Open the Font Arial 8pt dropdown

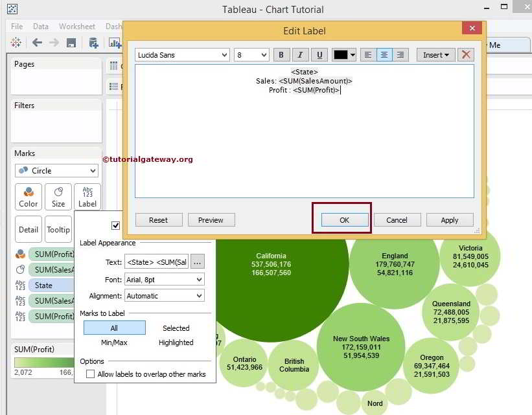click(x=165, y=280)
